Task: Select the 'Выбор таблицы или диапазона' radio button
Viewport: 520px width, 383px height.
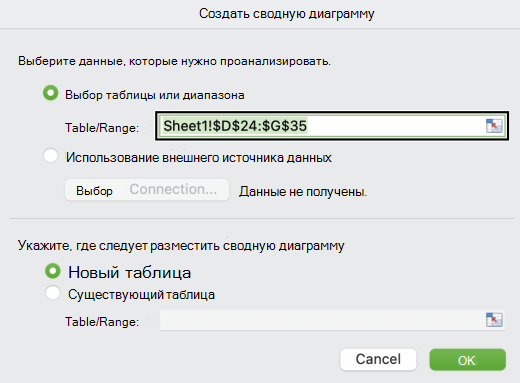Action: 51,93
